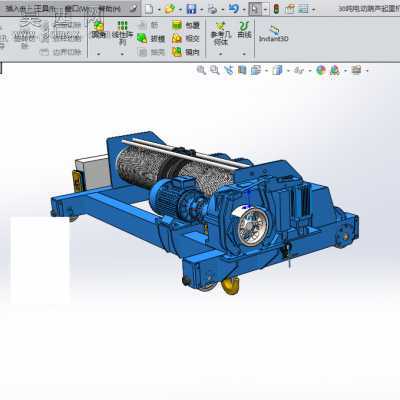Open Edit Appearance color ball
The height and width of the screenshot is (400, 400).
321,70
